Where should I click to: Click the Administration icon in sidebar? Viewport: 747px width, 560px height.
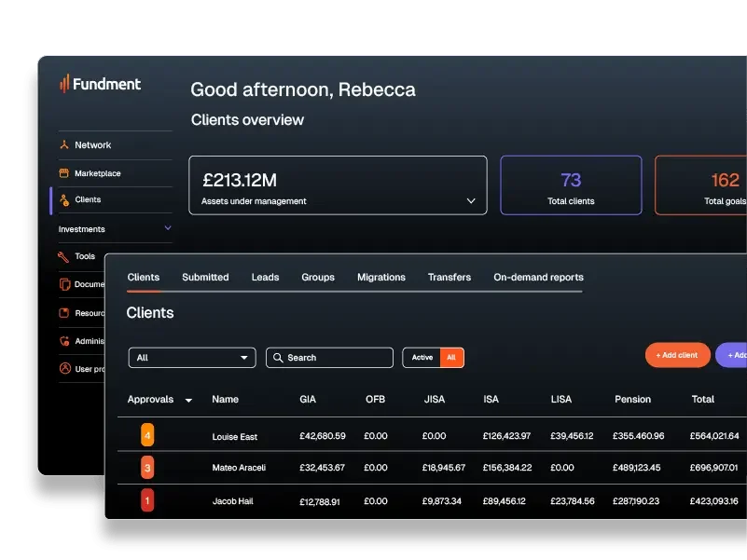(64, 341)
